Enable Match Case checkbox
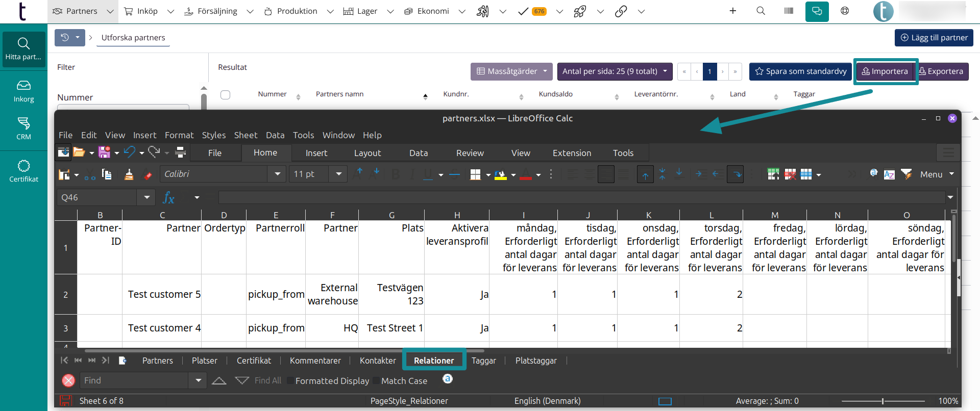 [x=376, y=380]
